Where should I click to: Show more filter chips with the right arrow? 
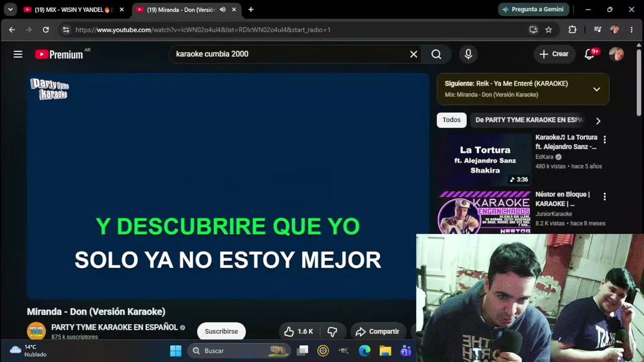coord(598,121)
